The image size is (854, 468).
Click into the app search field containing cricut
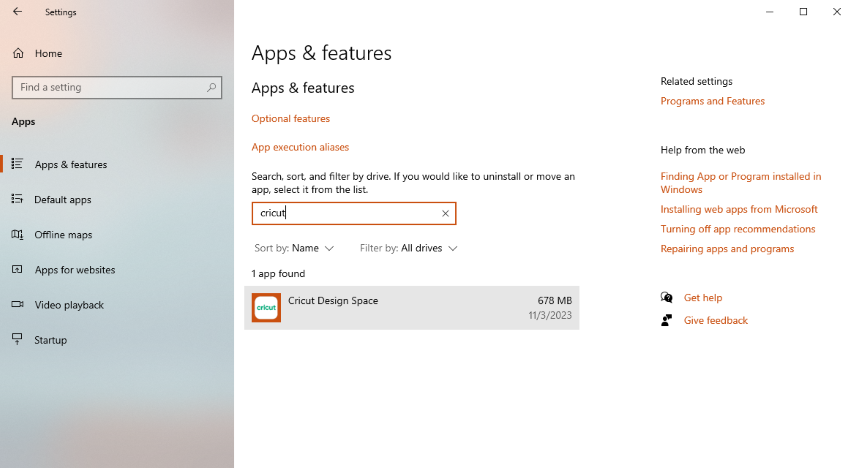353,213
